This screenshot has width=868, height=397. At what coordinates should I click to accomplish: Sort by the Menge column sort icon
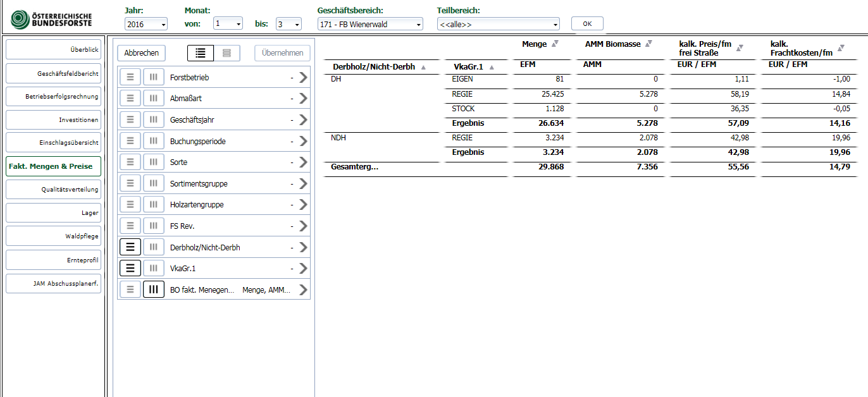[x=555, y=44]
